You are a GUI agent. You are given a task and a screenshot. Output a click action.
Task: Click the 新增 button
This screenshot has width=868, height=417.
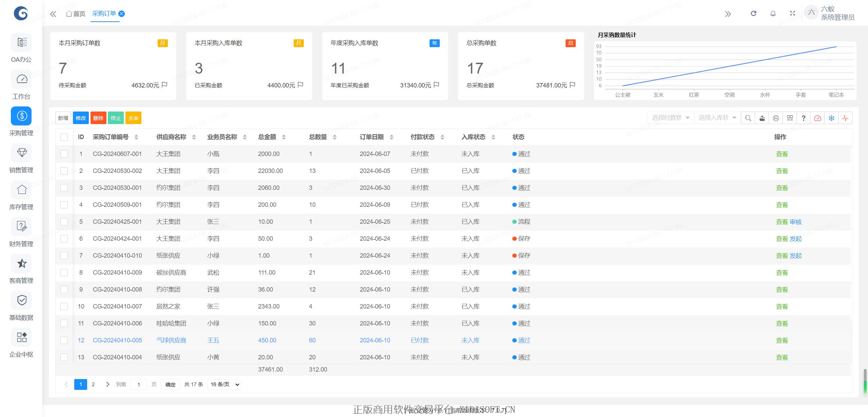pyautogui.click(x=63, y=118)
